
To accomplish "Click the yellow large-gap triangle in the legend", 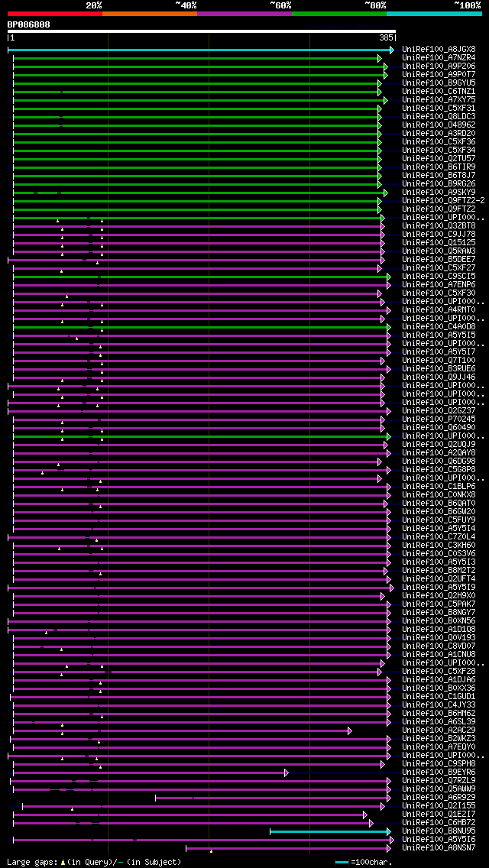I will pos(63,863).
